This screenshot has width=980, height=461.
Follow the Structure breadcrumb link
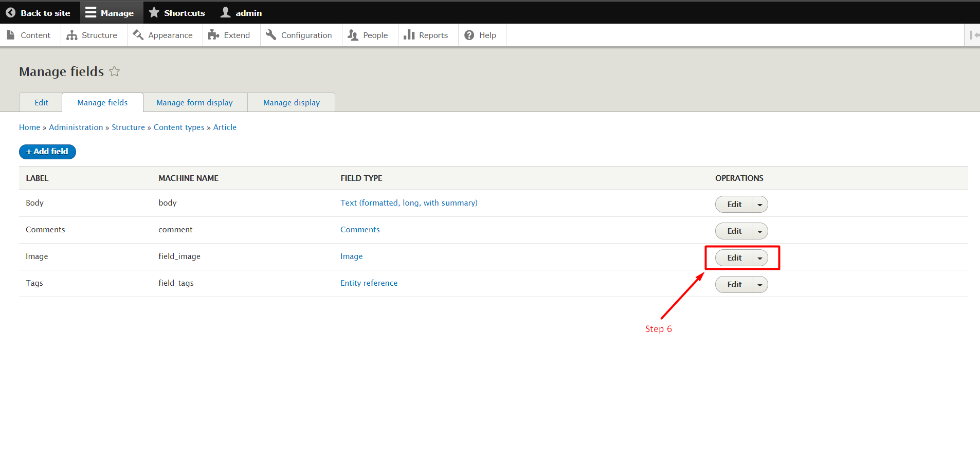(x=128, y=127)
